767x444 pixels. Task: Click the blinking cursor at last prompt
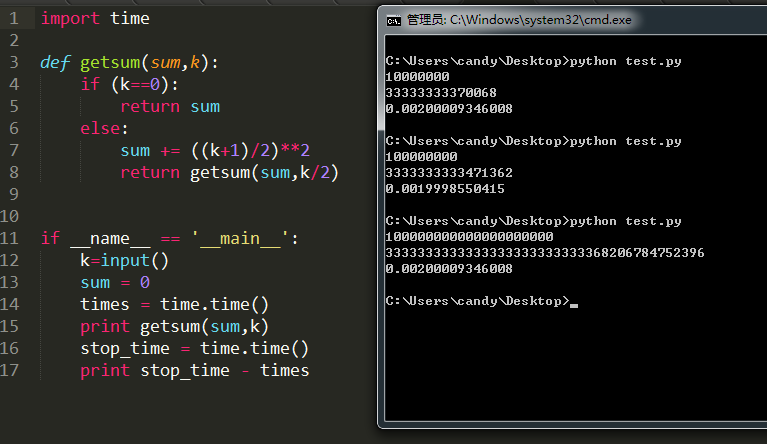pyautogui.click(x=574, y=306)
